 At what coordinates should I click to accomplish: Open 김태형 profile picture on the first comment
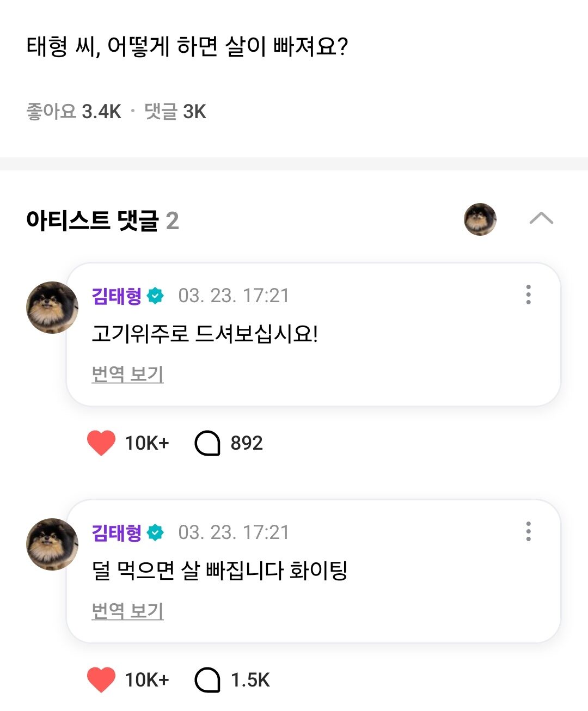pyautogui.click(x=52, y=308)
